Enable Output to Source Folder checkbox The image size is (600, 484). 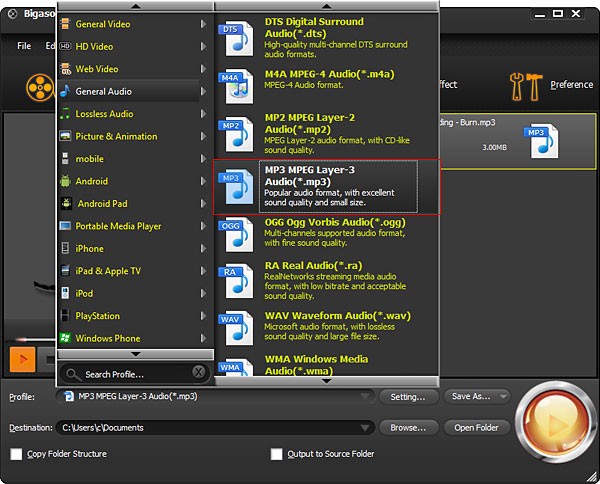click(x=276, y=454)
